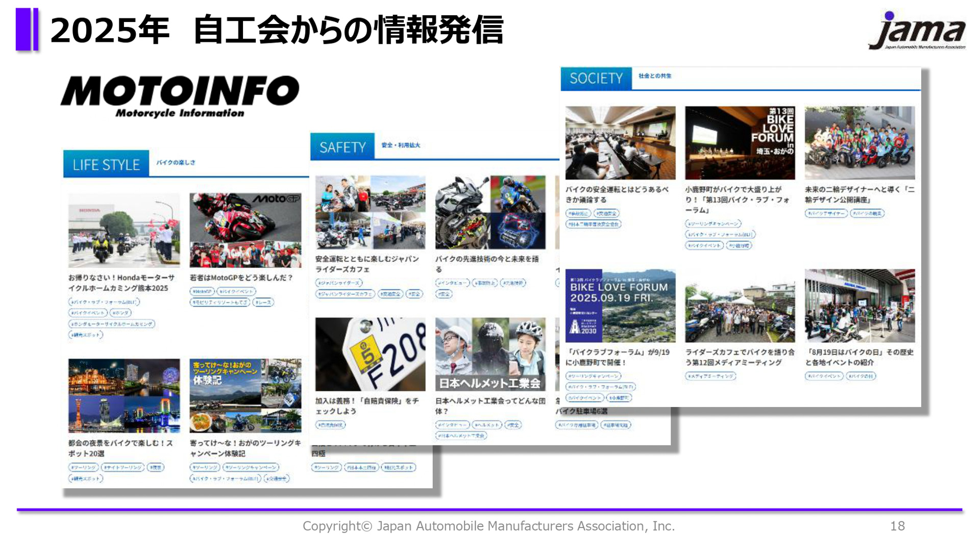
Task: Click the #ナイトツーリング tag
Action: click(122, 467)
